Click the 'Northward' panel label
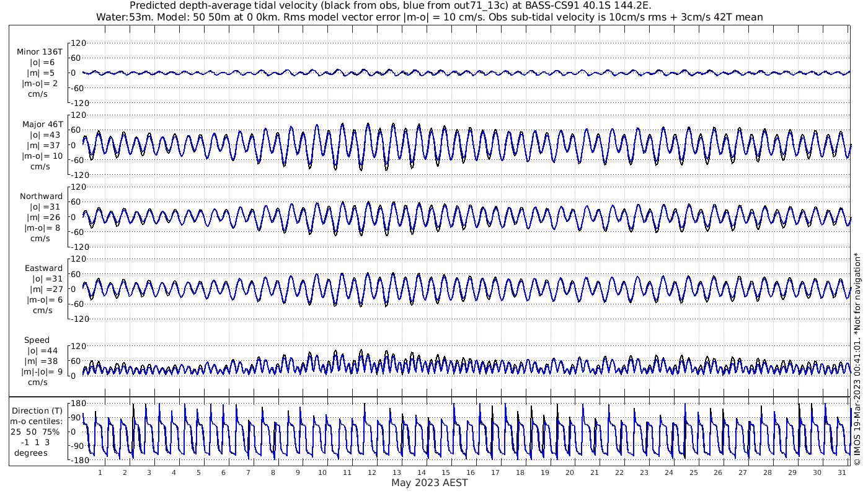 click(x=42, y=196)
